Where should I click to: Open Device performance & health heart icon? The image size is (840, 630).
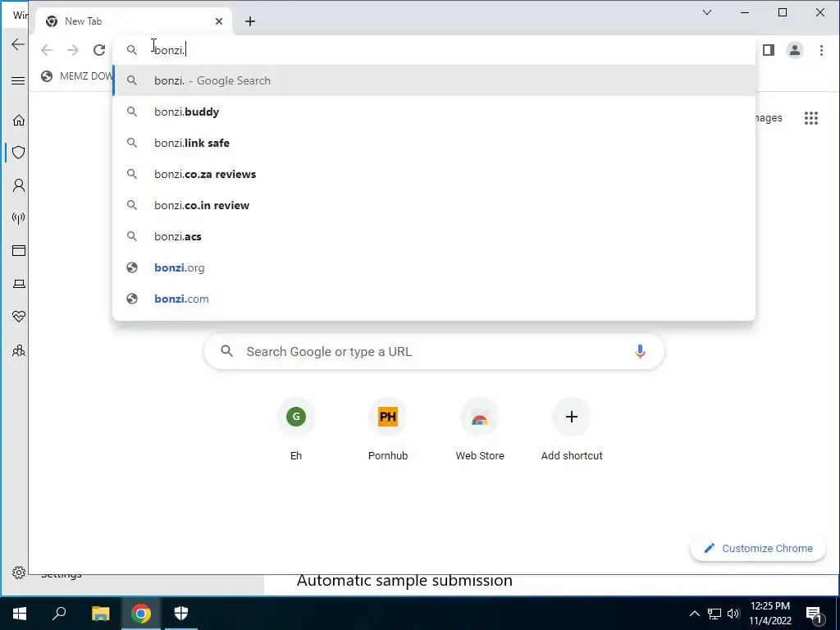[19, 317]
